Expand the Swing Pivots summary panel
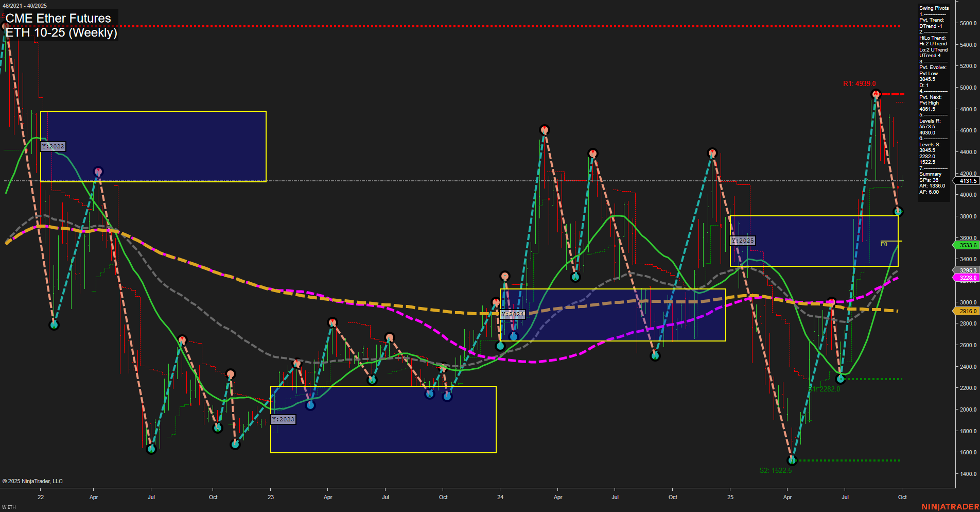The width and height of the screenshot is (980, 512). coord(933,8)
